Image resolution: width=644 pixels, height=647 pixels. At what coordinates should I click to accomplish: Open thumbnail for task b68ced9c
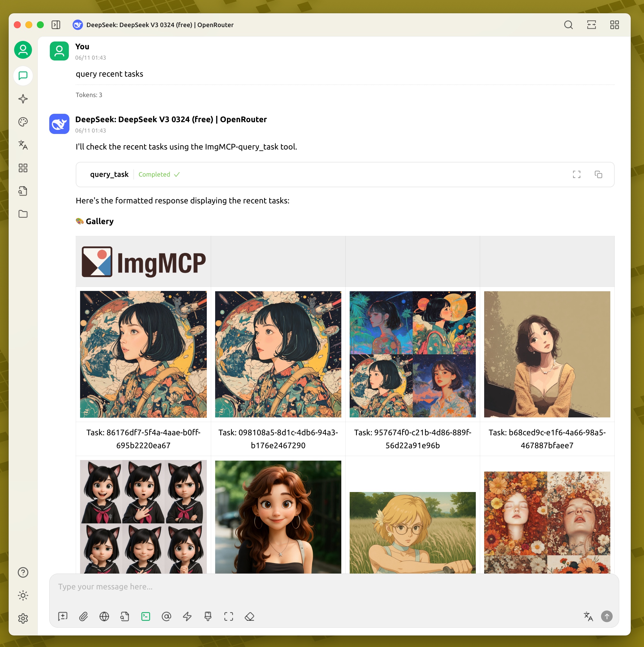tap(547, 354)
